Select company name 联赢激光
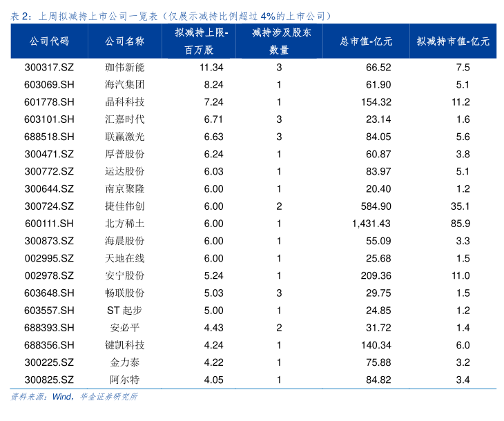This screenshot has width=504, height=421. [125, 137]
